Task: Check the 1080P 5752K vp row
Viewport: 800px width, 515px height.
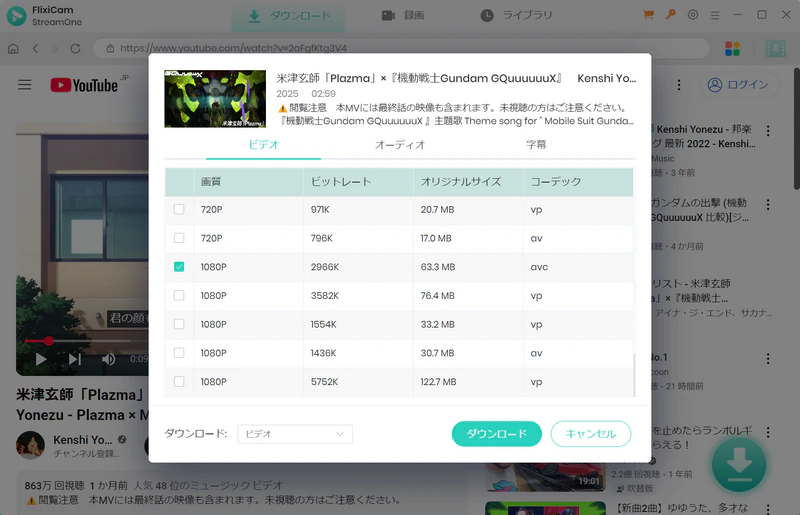Action: click(x=179, y=381)
